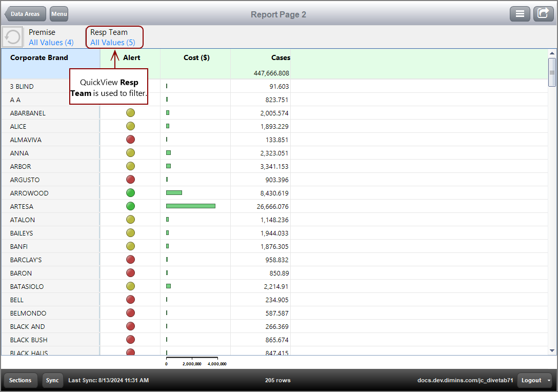The width and height of the screenshot is (558, 392).
Task: Click the red alert indicator for BARON
Action: (x=130, y=272)
